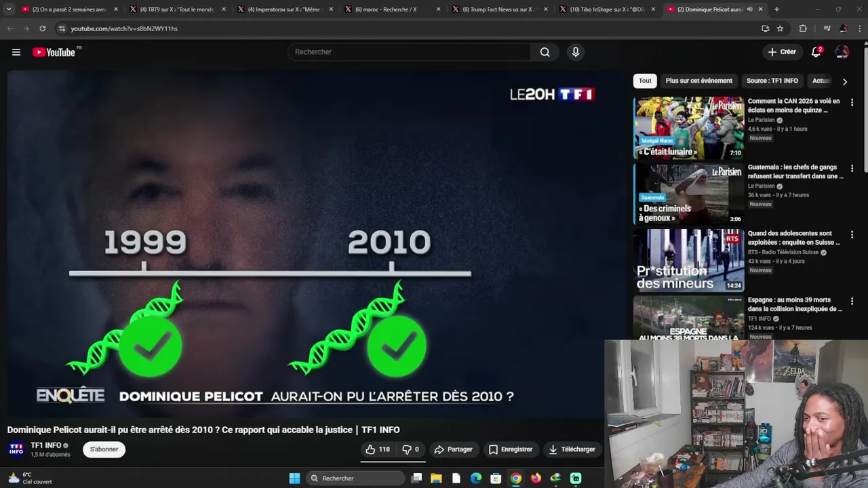Open the install app icon in address bar
The width and height of the screenshot is (868, 488).
coord(765,28)
